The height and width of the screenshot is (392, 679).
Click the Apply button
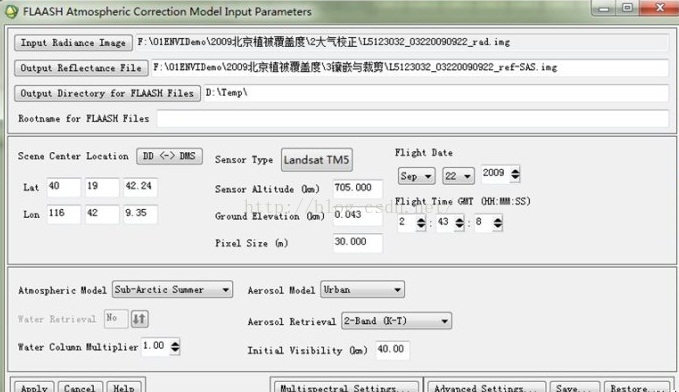coord(34,387)
